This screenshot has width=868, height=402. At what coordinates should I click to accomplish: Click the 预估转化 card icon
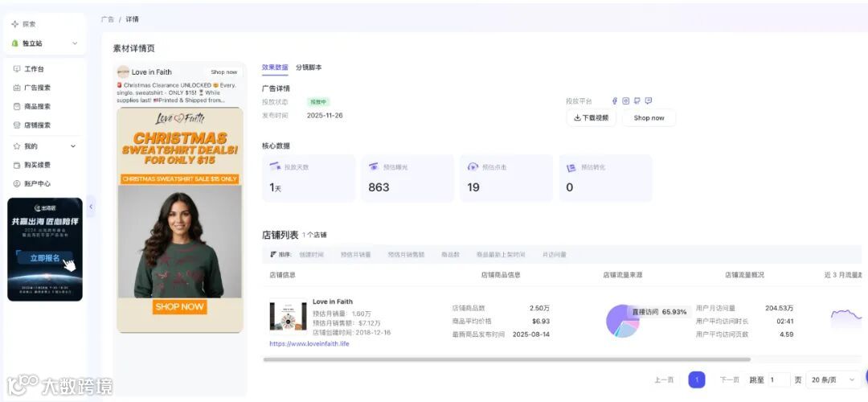pyautogui.click(x=571, y=167)
